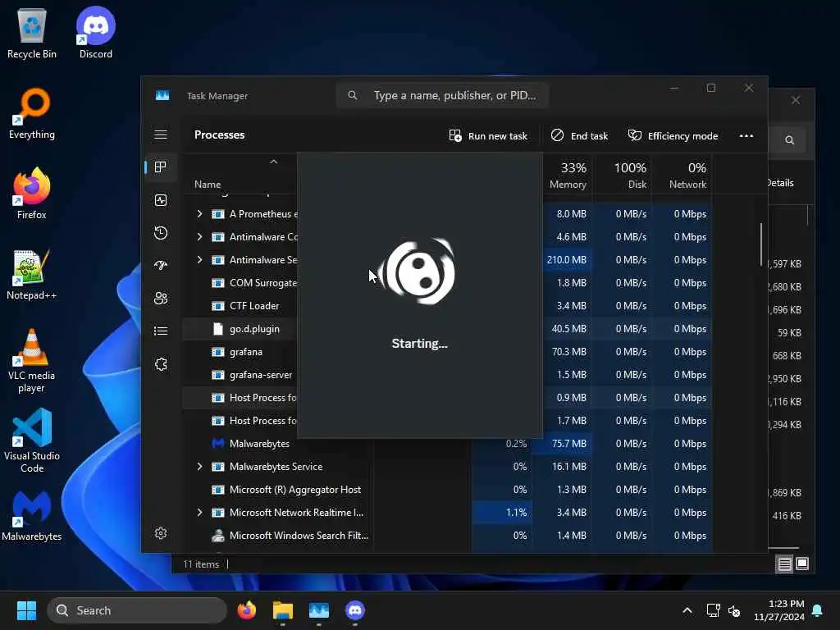Open the Windows Start menu
The width and height of the screenshot is (840, 630).
(x=26, y=610)
